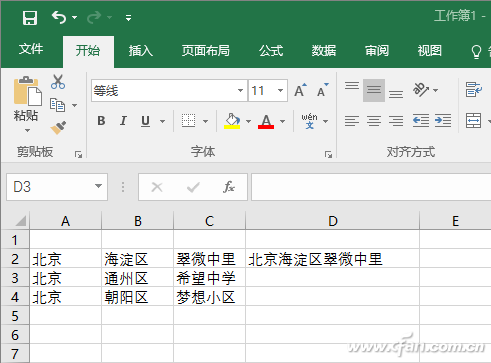
Task: Open the font name dropdown 等线
Action: (x=240, y=90)
